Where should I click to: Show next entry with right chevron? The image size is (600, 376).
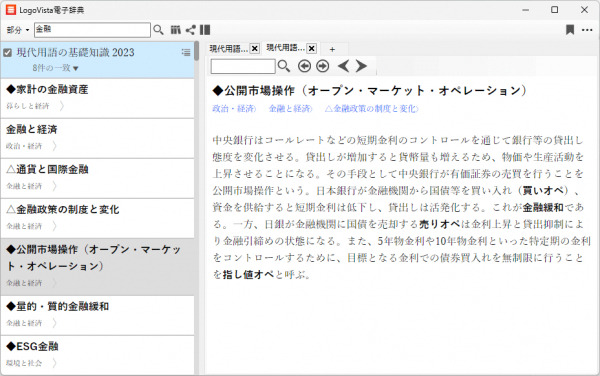click(x=361, y=66)
